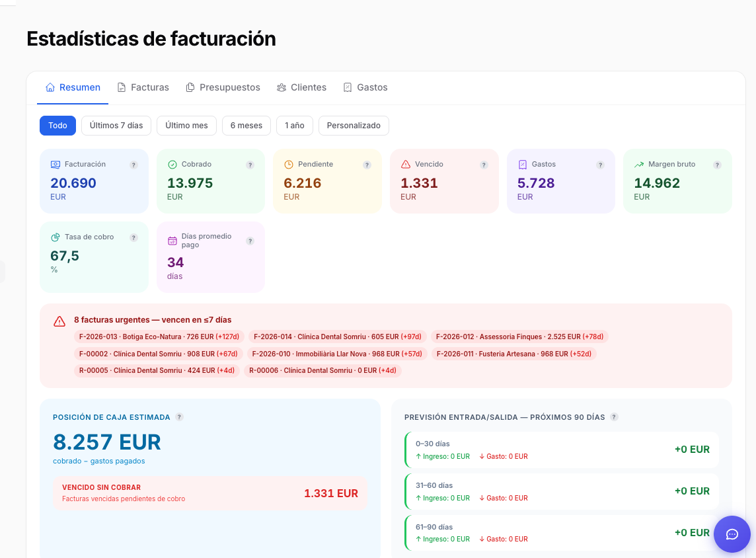Select the 0–30 días forecast row
756x558 pixels.
(562, 450)
